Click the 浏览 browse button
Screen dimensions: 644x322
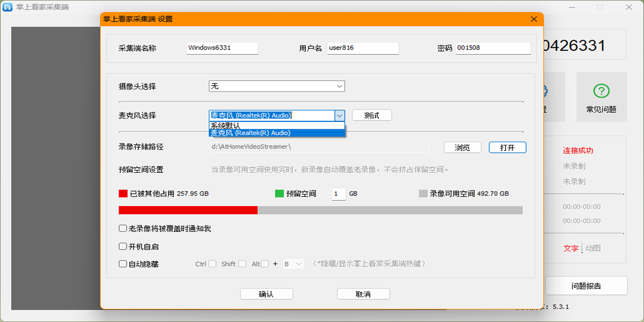pyautogui.click(x=462, y=148)
